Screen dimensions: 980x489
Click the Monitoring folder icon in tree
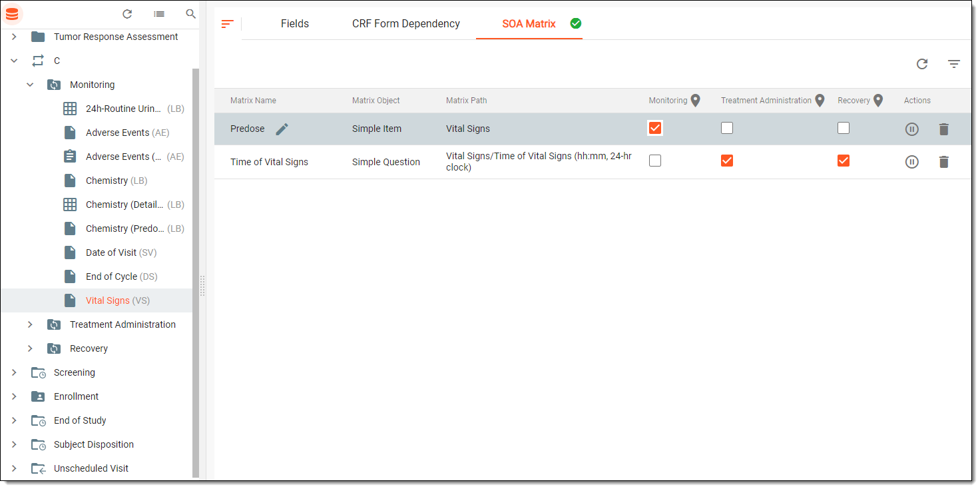tap(54, 85)
